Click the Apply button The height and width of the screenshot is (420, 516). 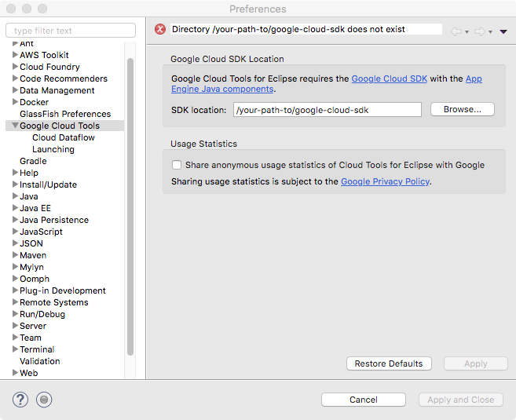click(x=475, y=363)
